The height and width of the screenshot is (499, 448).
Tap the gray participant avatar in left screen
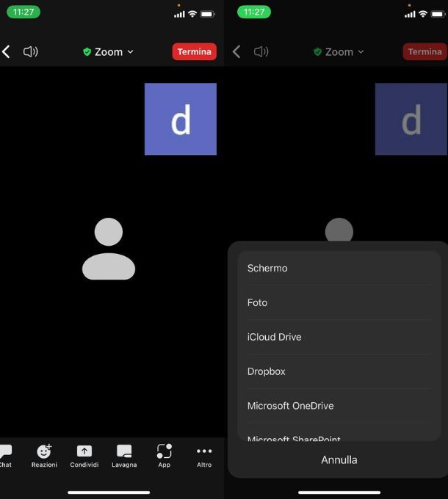[x=109, y=249]
